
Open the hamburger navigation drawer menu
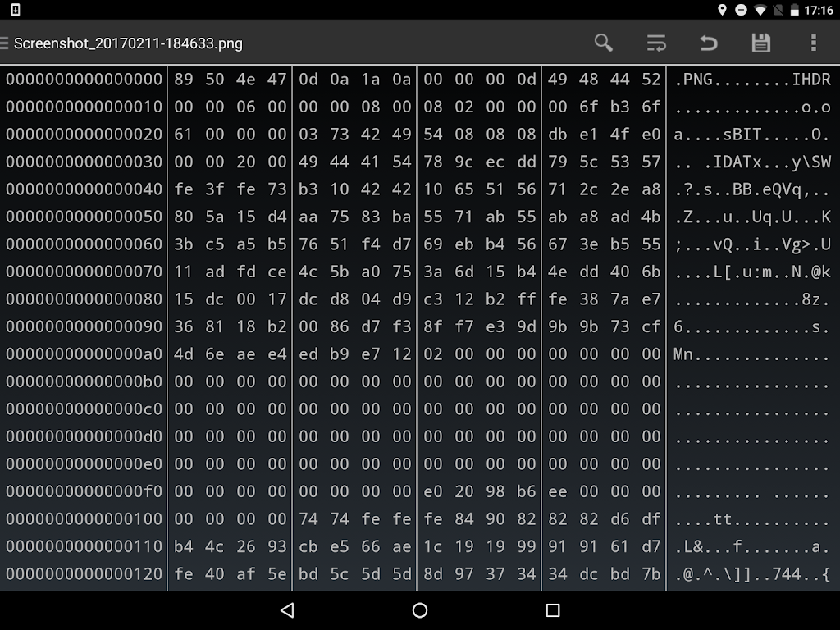pos(5,43)
